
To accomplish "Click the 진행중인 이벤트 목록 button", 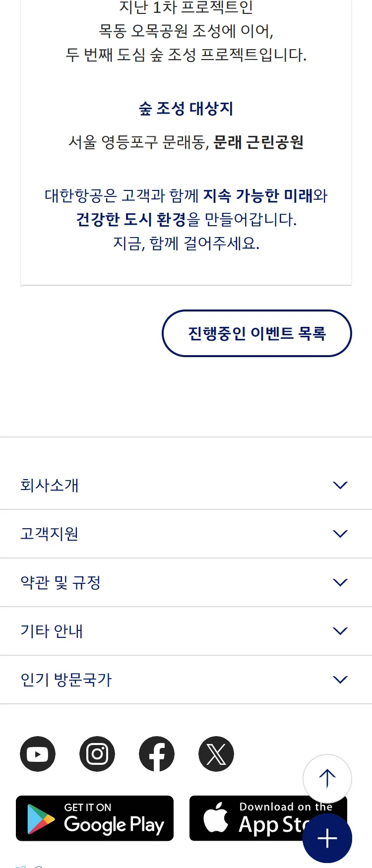I will [257, 333].
